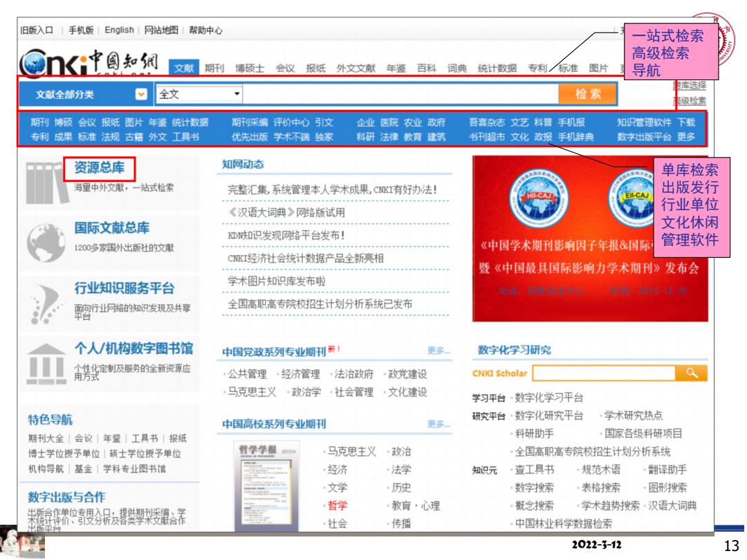747x560 pixels.
Task: Open the 高级检索 link
Action: pos(690,100)
